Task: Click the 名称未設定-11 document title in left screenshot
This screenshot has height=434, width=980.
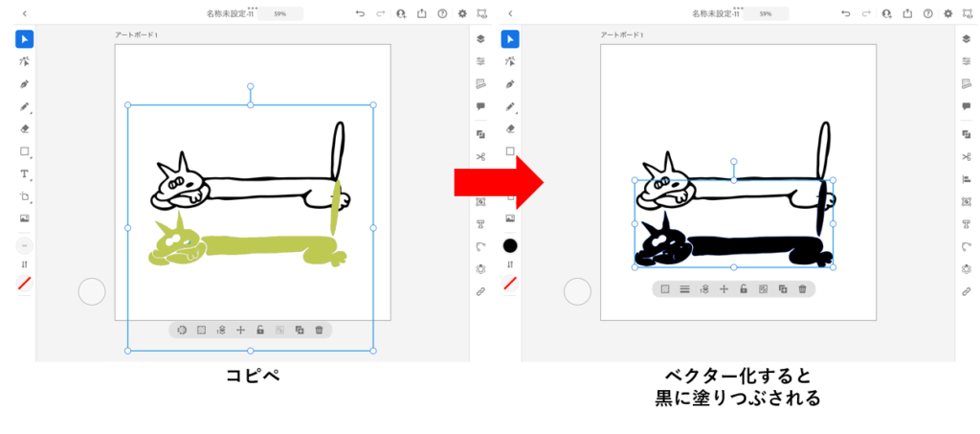Action: [x=230, y=13]
